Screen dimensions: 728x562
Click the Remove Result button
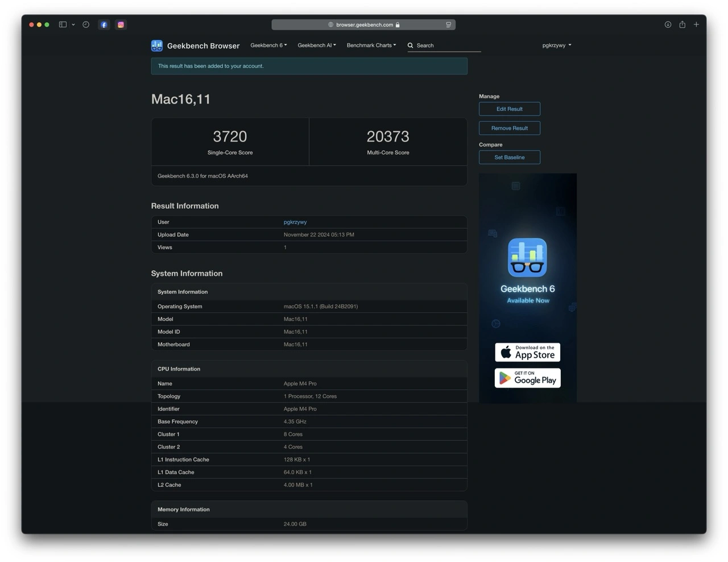[510, 128]
